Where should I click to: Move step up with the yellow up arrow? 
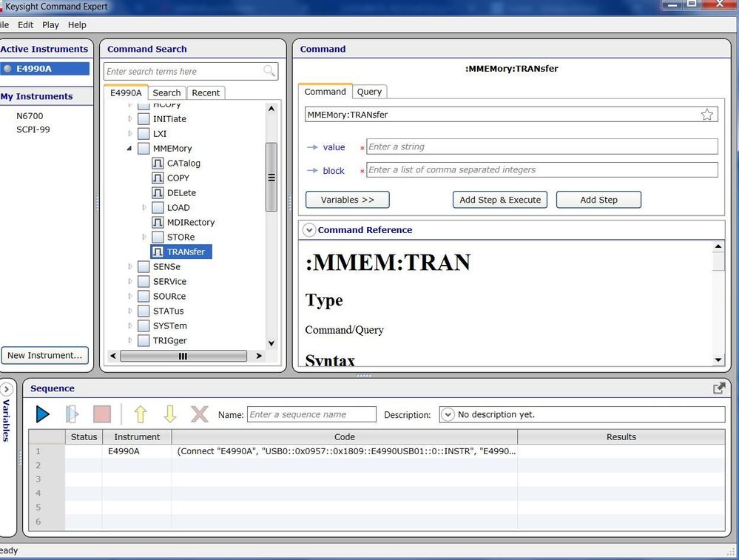(x=141, y=414)
